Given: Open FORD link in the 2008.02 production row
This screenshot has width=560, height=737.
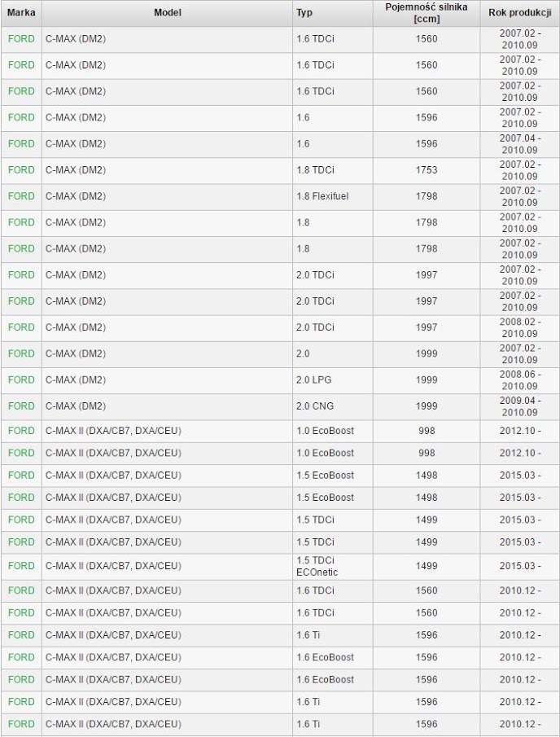Looking at the screenshot, I should (21, 327).
